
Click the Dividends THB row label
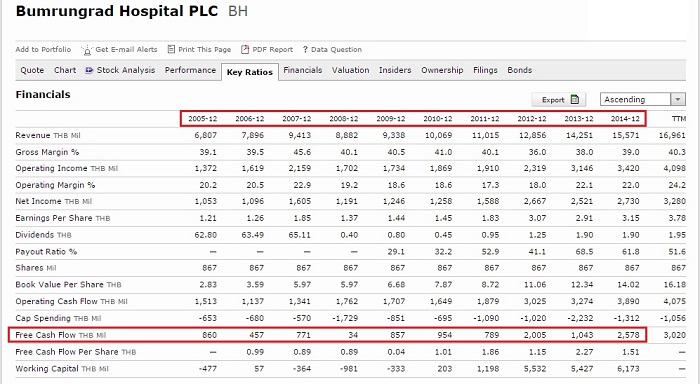[x=43, y=235]
